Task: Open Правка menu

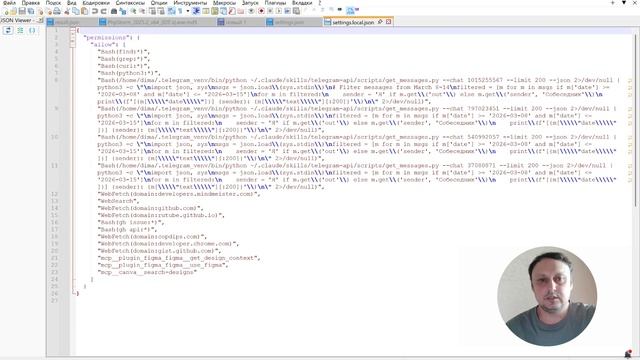Action: pyautogui.click(x=31, y=2)
